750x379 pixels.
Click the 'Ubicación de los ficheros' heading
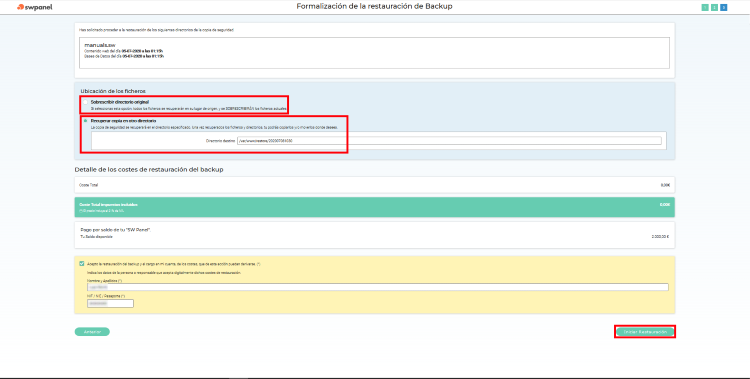click(x=113, y=91)
